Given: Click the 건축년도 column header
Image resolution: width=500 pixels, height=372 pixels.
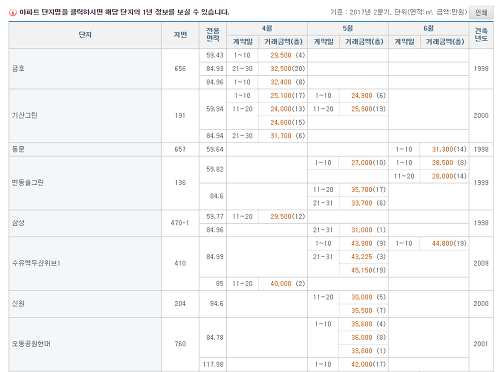Looking at the screenshot, I should [481, 35].
